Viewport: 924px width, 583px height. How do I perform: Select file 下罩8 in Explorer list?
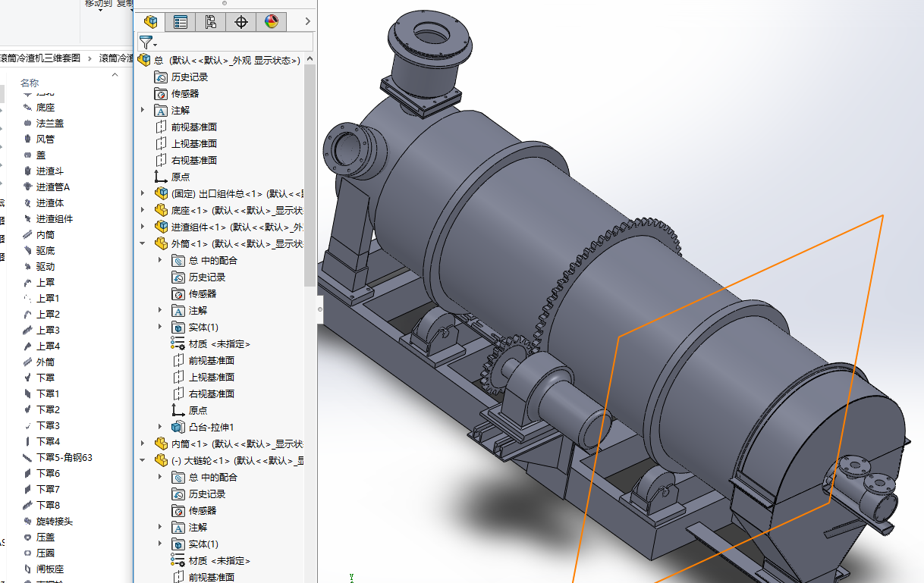48,505
